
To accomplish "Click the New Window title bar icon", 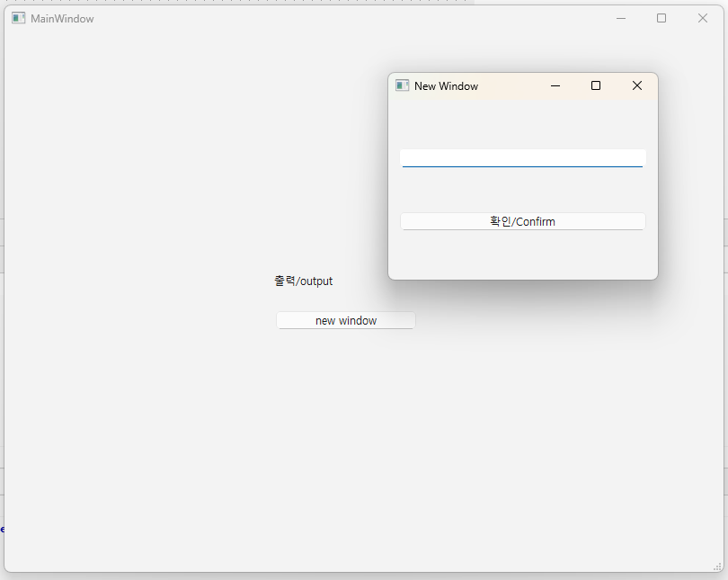I will 402,85.
